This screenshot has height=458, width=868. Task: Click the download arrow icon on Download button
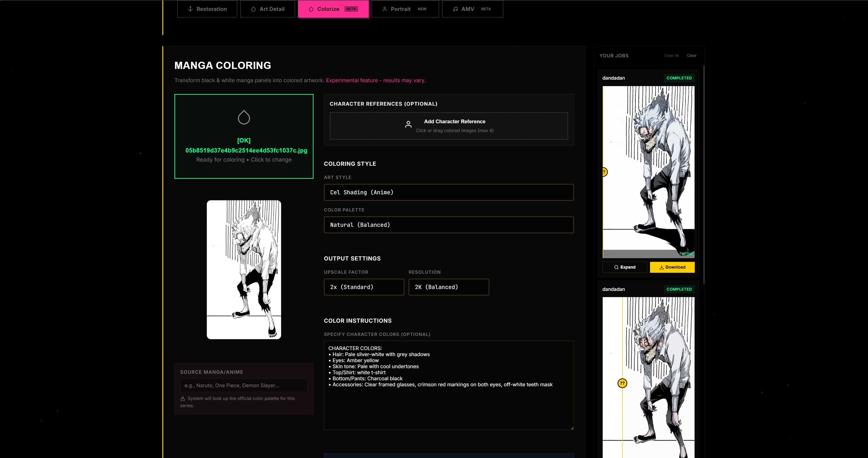click(661, 267)
